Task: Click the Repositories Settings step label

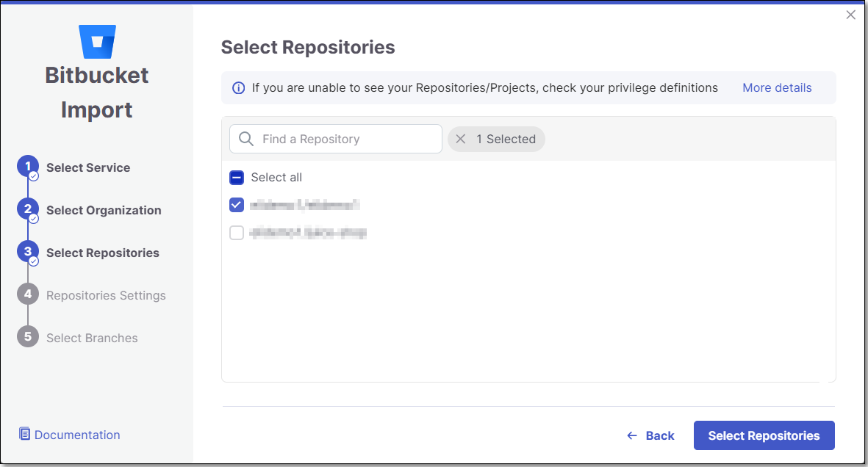Action: 106,295
